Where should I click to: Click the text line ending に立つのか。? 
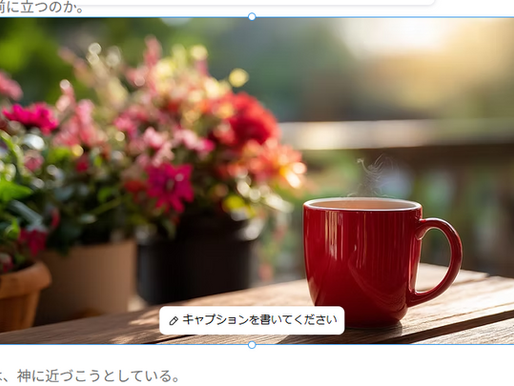tap(42, 7)
